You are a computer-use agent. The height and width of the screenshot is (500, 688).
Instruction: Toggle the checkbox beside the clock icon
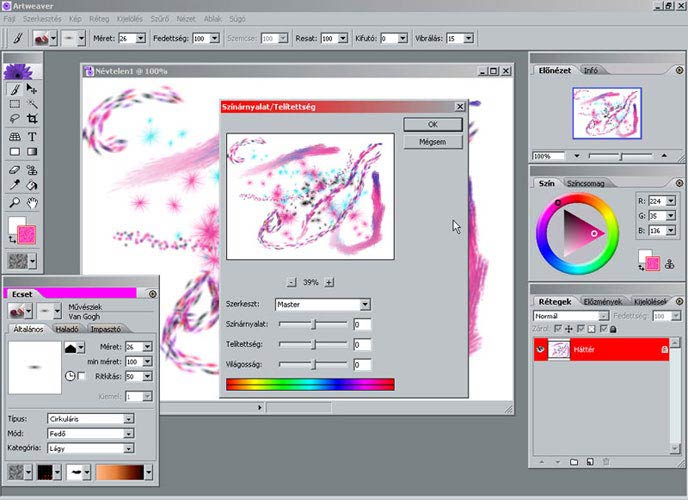[x=81, y=376]
